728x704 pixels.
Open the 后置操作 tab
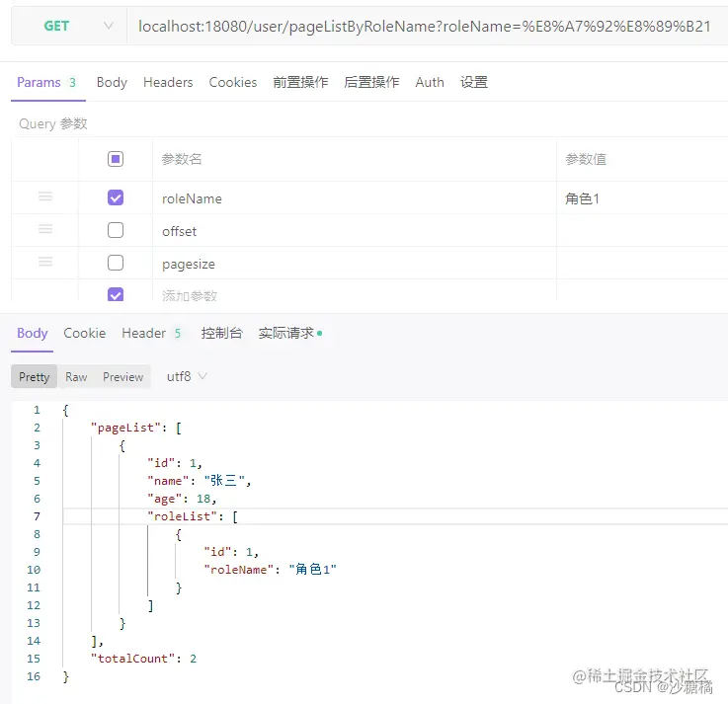pos(371,82)
